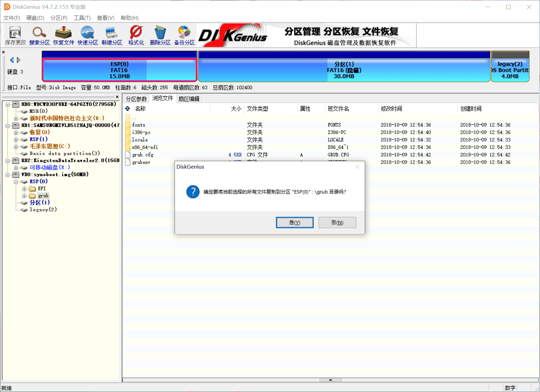The width and height of the screenshot is (540, 392).
Task: Confirm copy with the 是(Y) button
Action: [x=294, y=222]
